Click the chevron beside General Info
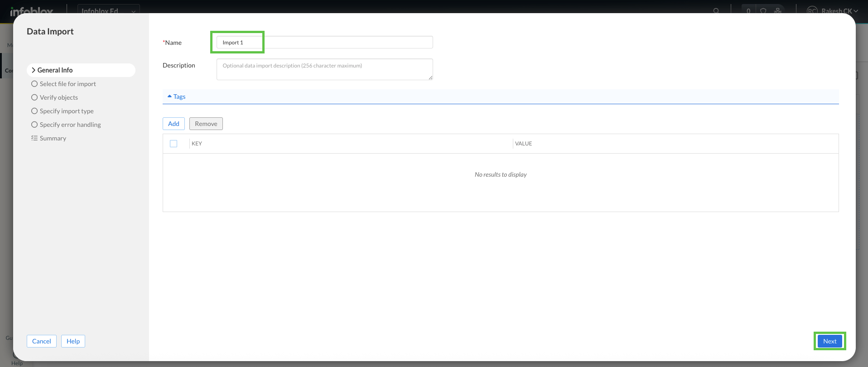This screenshot has width=868, height=367. pos(34,70)
